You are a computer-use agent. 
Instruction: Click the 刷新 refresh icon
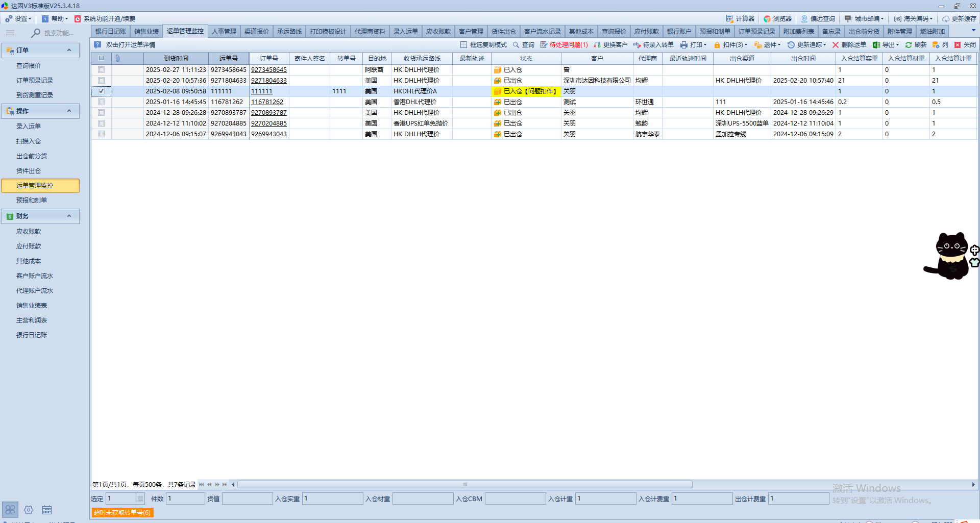[909, 45]
